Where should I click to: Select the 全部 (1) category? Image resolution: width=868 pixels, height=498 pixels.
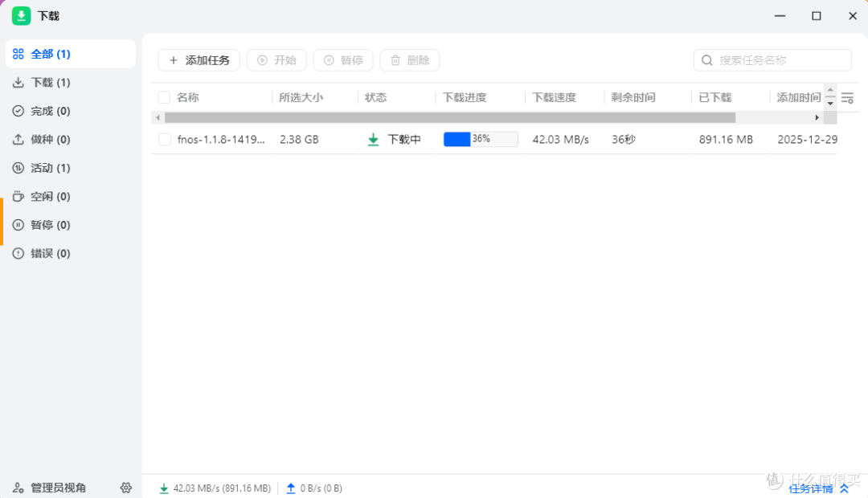coord(70,54)
